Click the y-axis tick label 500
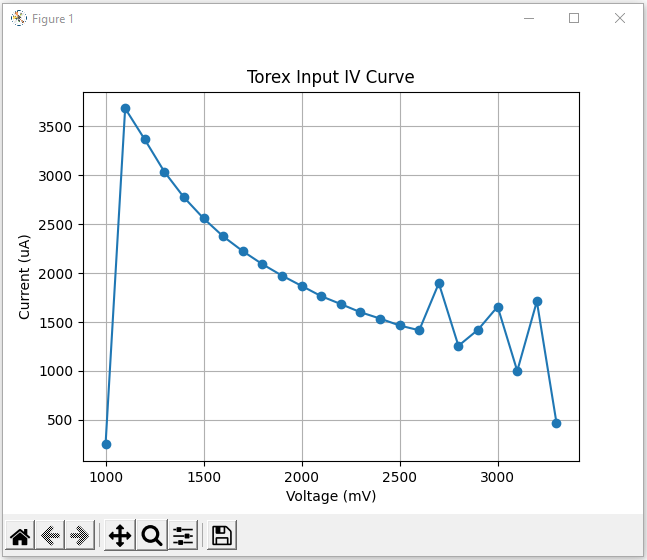This screenshot has height=560, width=647. (59, 421)
